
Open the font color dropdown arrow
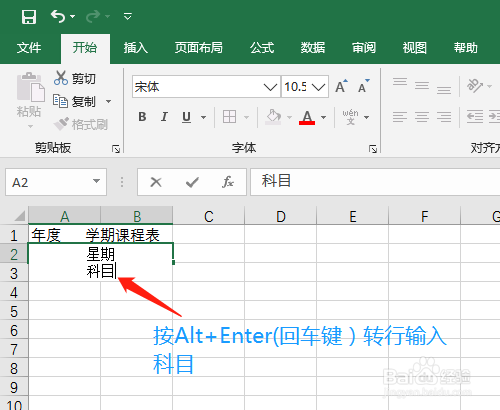323,117
